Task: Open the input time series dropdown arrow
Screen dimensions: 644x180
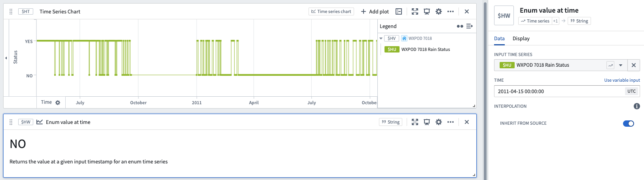Action: [x=621, y=65]
